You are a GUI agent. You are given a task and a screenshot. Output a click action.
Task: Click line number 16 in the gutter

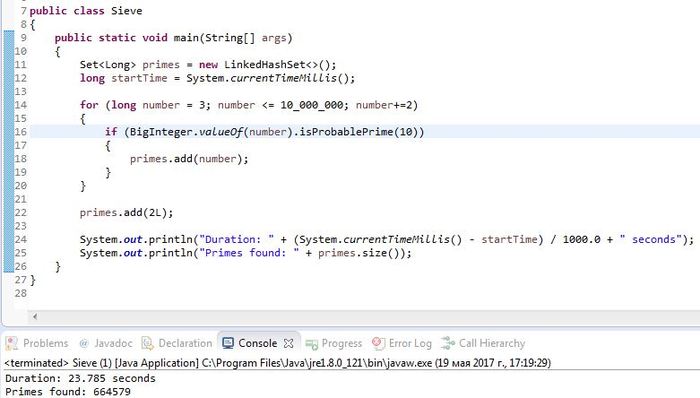pos(21,132)
